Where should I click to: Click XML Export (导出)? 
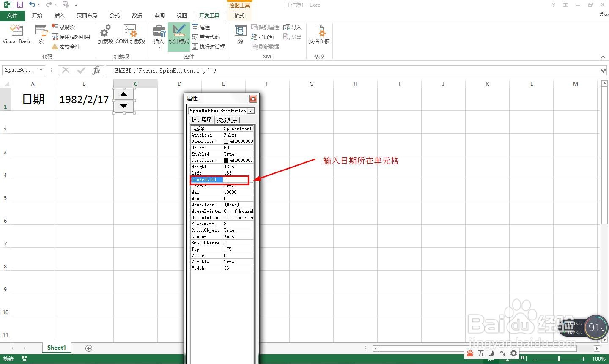point(292,37)
